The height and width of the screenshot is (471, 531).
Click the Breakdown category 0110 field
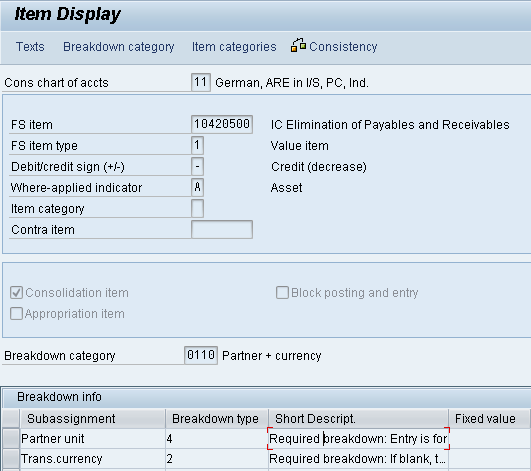pyautogui.click(x=201, y=355)
